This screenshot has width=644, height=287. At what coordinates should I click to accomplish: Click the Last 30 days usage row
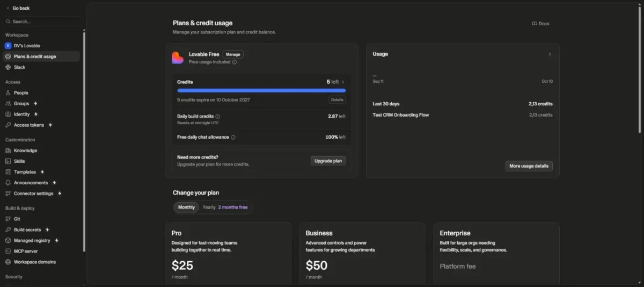pyautogui.click(x=463, y=104)
